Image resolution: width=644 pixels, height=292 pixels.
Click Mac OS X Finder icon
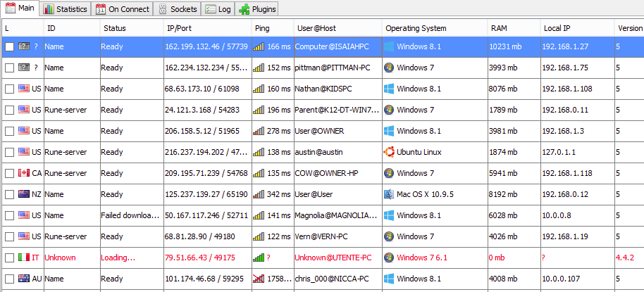pos(388,194)
